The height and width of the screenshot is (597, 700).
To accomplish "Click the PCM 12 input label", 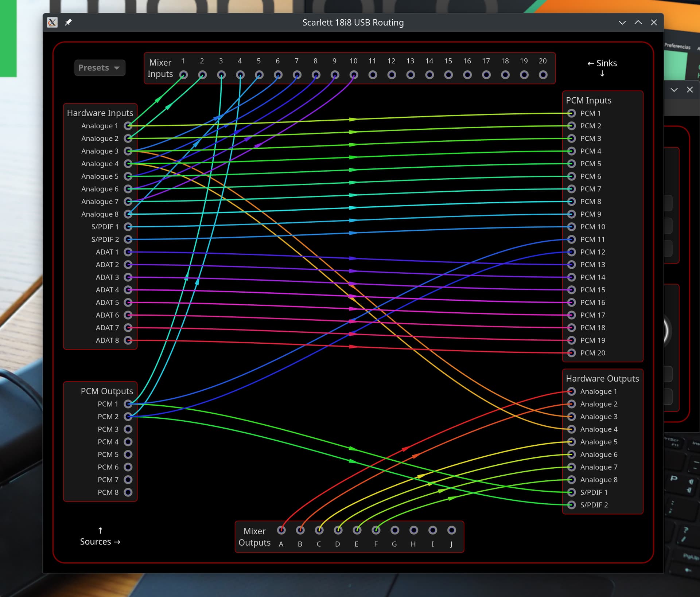I will pos(592,252).
